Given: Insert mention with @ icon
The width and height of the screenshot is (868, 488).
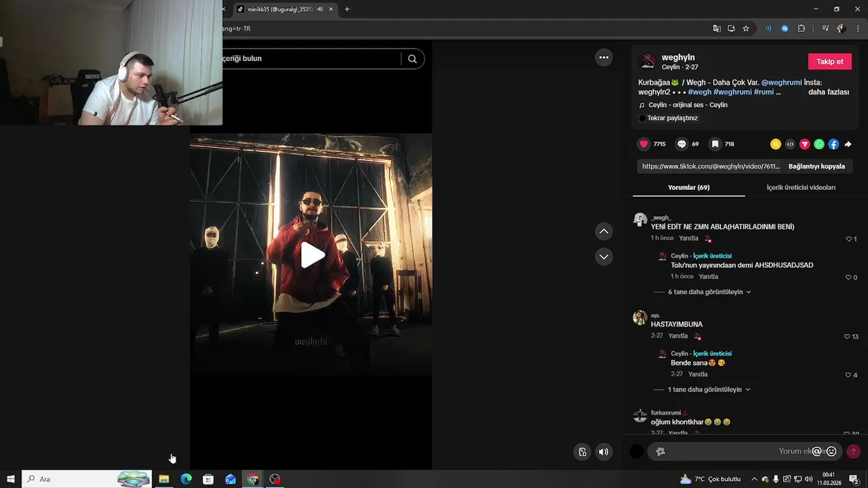Looking at the screenshot, I should point(817,451).
